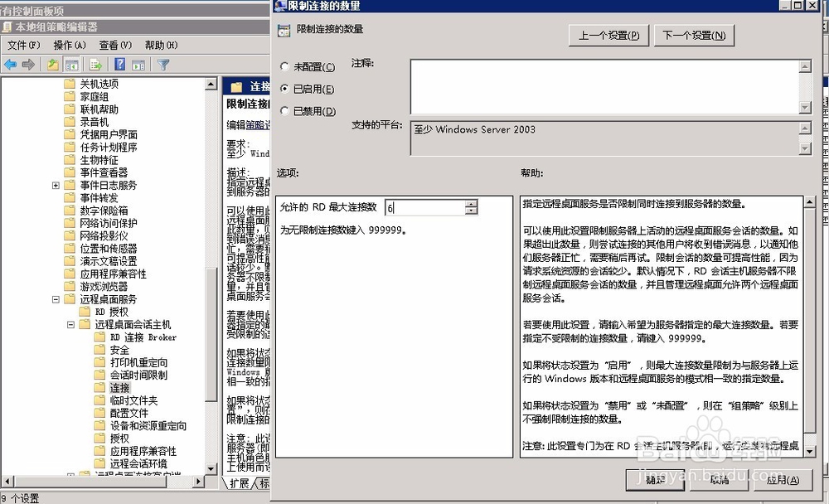Click the back navigation arrow icon

coord(11,65)
